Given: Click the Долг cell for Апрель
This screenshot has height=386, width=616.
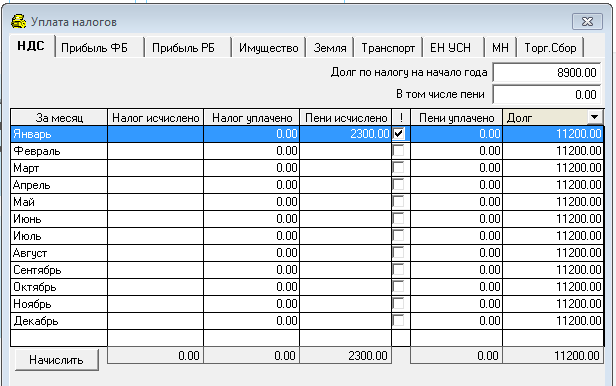Looking at the screenshot, I should click(x=553, y=185).
